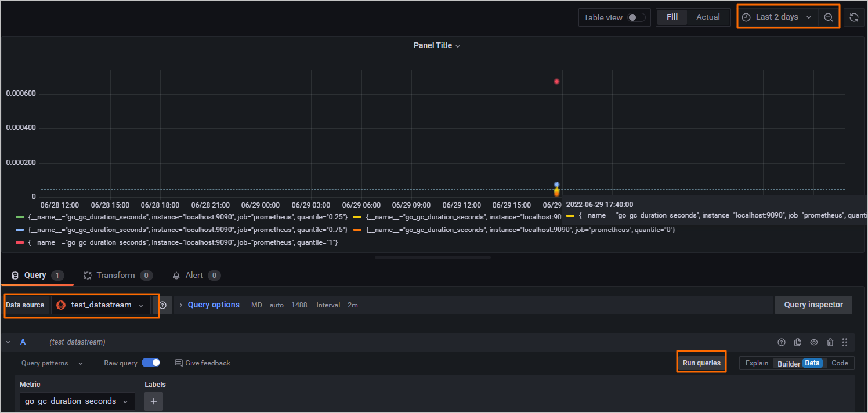Hide query A using the eye icon
Image resolution: width=868 pixels, height=413 pixels.
(x=814, y=342)
